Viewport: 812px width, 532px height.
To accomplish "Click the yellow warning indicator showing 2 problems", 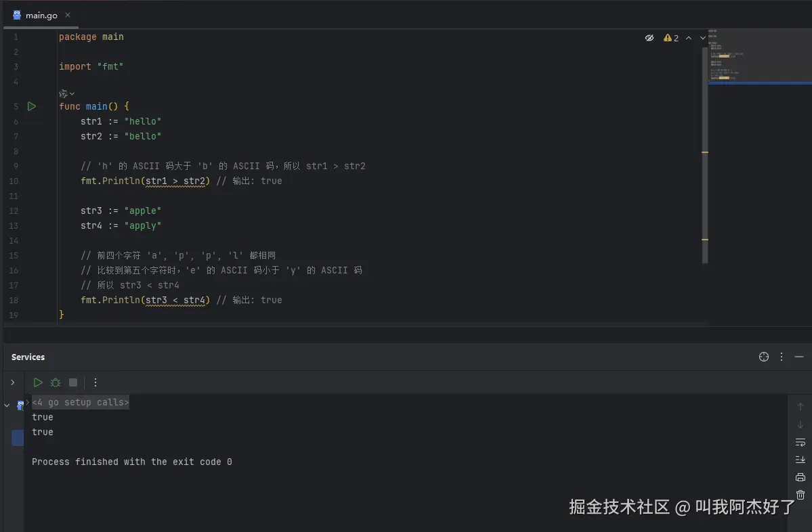I will point(671,38).
